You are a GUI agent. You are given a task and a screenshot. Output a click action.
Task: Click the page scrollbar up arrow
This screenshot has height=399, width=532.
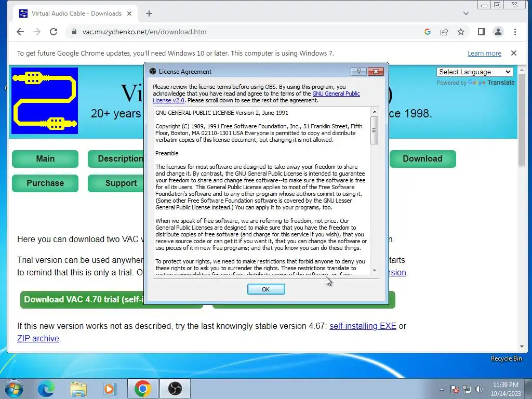tap(522, 69)
